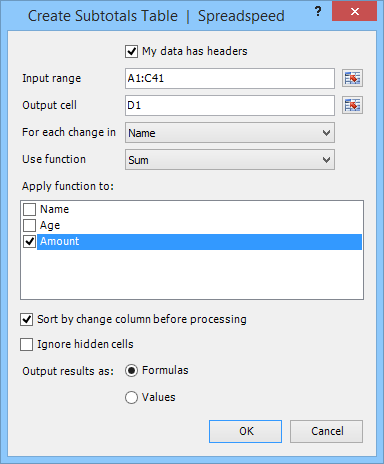Confirm with the OK button
384x464 pixels.
(245, 431)
